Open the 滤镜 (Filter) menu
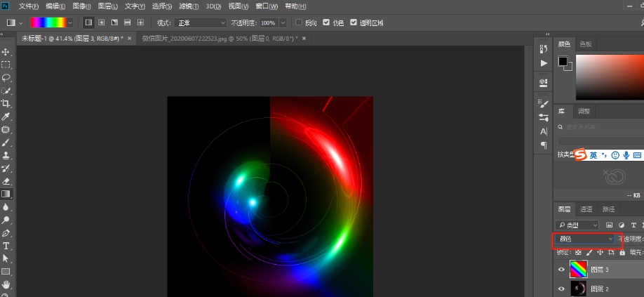Viewport: 644px width, 297px height. pos(189,6)
